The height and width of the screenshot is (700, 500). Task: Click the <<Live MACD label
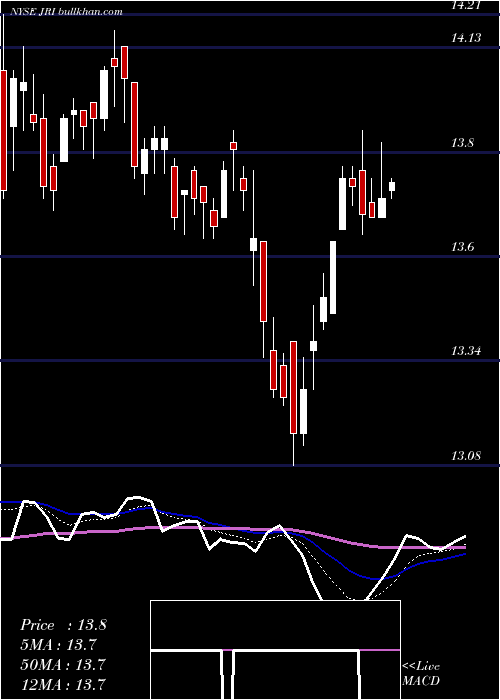click(421, 673)
